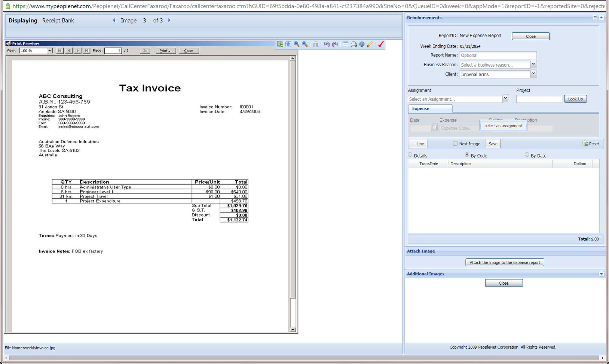Jump to the last page in Print Preview

[86, 51]
